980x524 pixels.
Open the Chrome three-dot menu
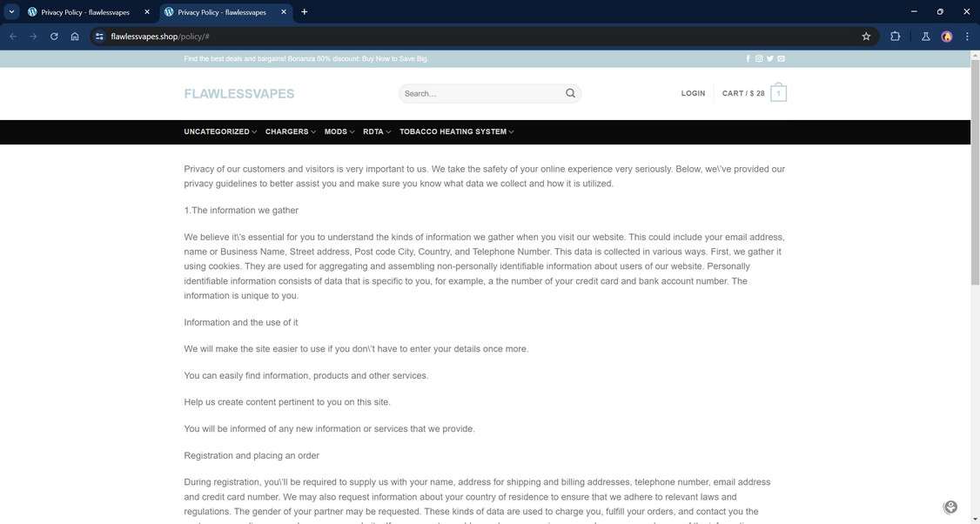[967, 37]
